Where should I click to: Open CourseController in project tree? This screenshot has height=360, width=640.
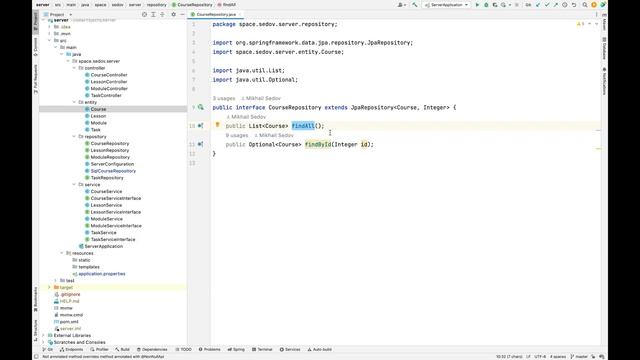(x=109, y=75)
